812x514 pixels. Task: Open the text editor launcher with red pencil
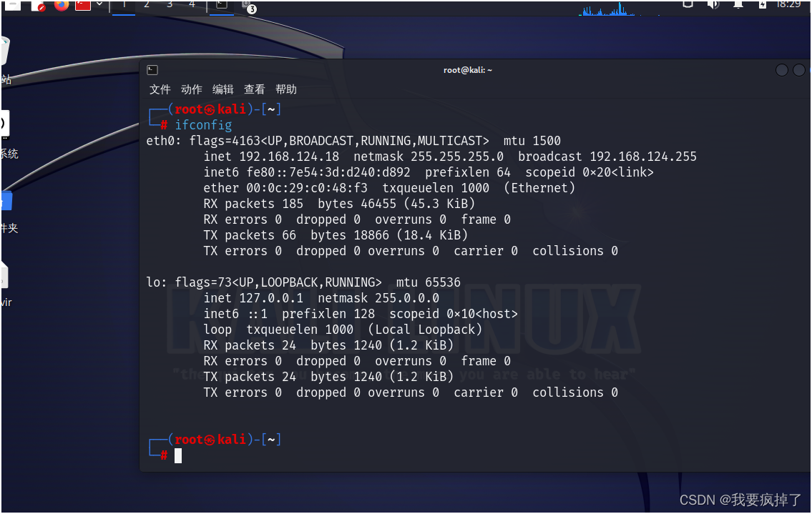coord(38,5)
